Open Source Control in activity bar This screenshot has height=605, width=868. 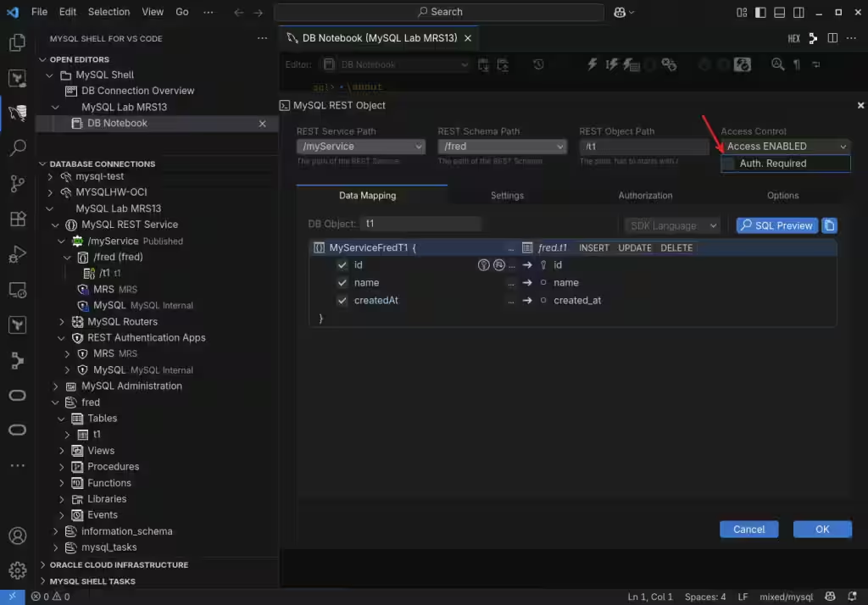tap(17, 183)
